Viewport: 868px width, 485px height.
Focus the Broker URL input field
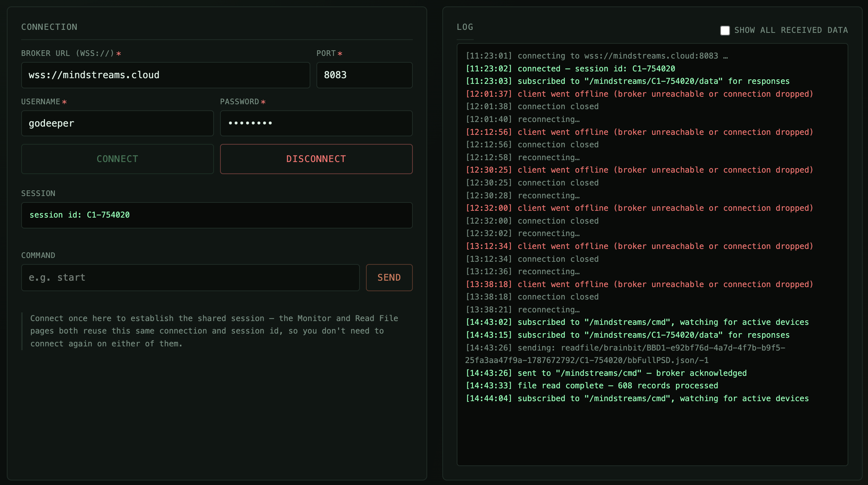coord(166,75)
